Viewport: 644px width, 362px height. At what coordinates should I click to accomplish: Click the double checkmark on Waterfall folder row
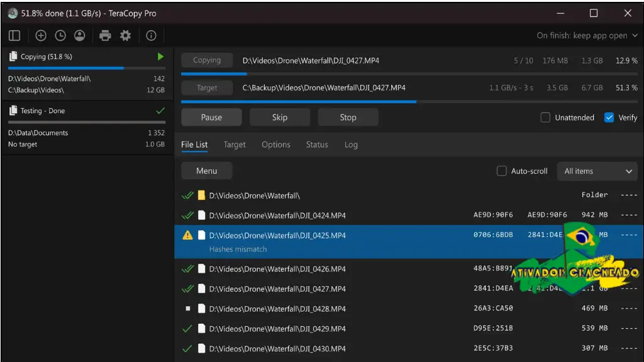click(x=187, y=195)
